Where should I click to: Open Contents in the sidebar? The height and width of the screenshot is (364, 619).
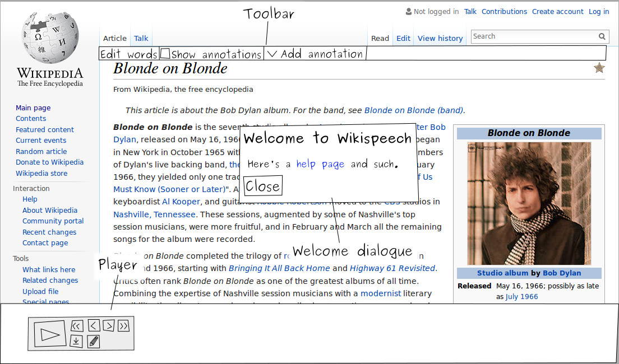[x=31, y=118]
